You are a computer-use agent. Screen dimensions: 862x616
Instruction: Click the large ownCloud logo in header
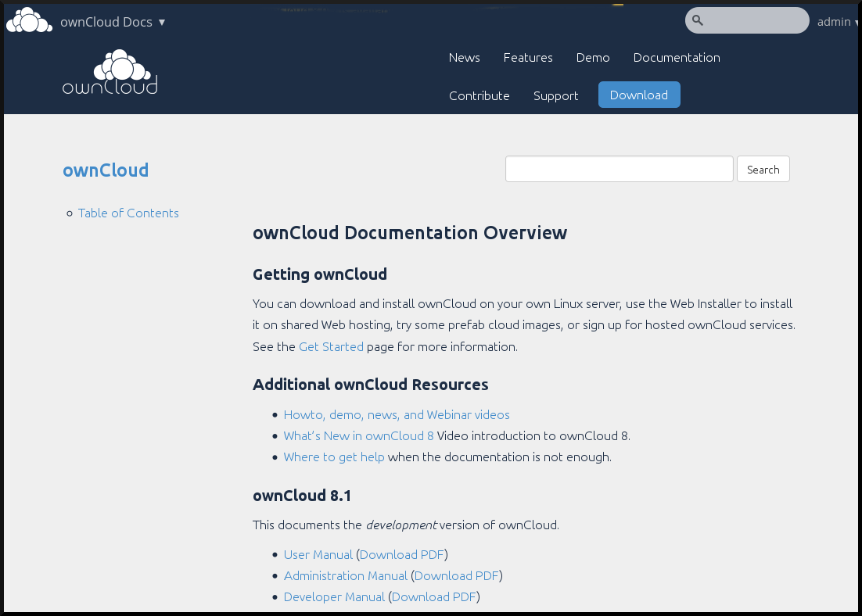(x=110, y=73)
